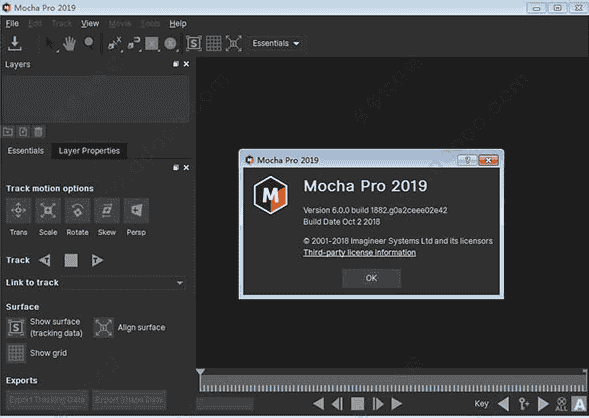Toggle Show surface in top toolbar

coord(194,44)
